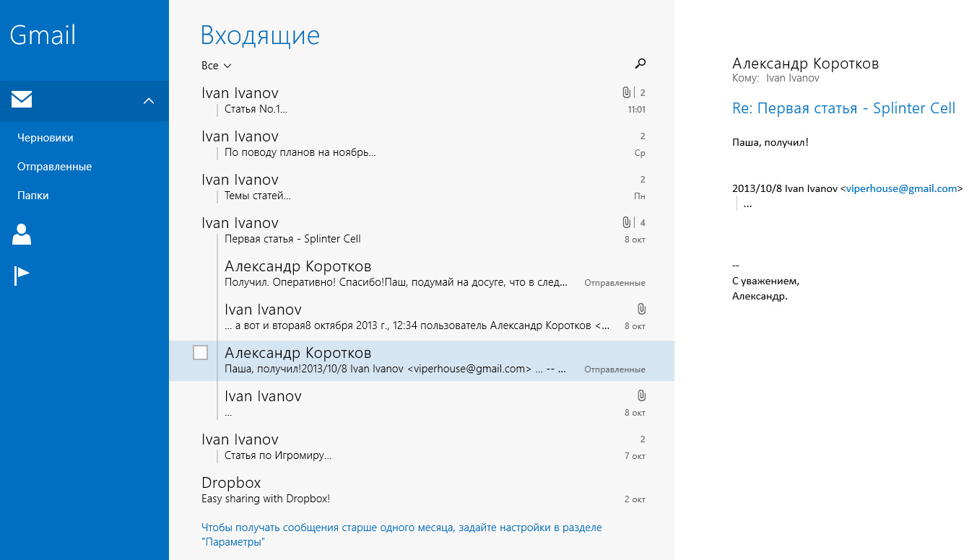Viewport: 977px width, 560px height.
Task: Click paperclip icon on Статья No.1 message
Action: tap(626, 93)
